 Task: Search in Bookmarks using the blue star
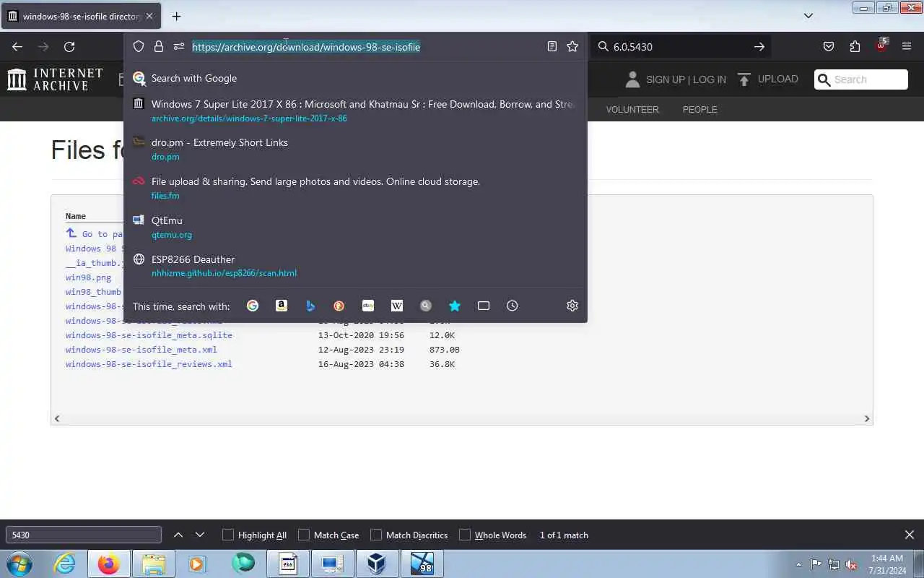click(455, 306)
